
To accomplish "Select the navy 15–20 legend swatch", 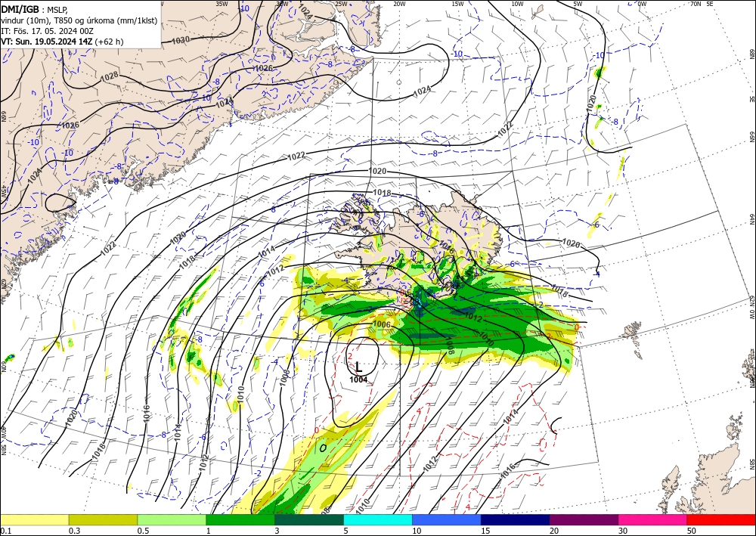I will tap(516, 519).
